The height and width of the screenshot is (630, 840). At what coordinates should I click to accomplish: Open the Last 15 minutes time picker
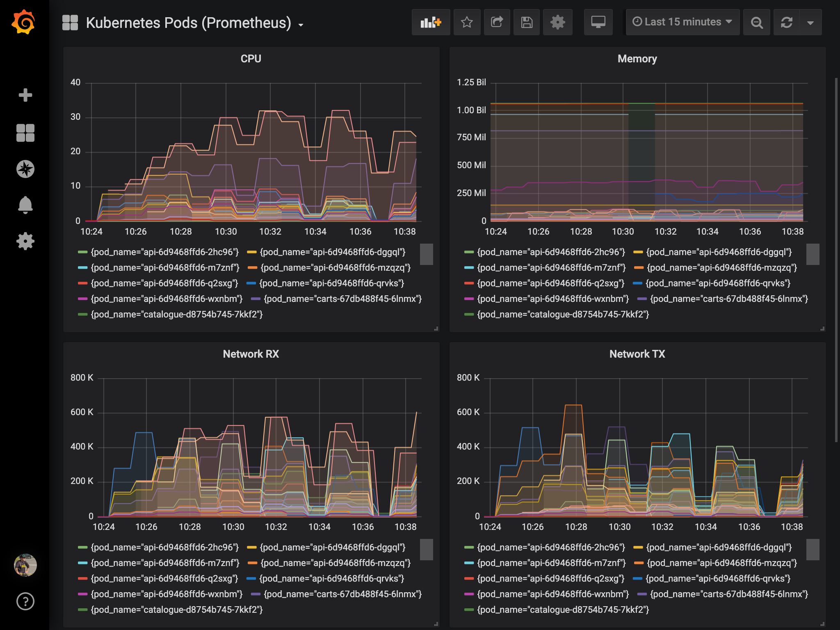pyautogui.click(x=682, y=22)
